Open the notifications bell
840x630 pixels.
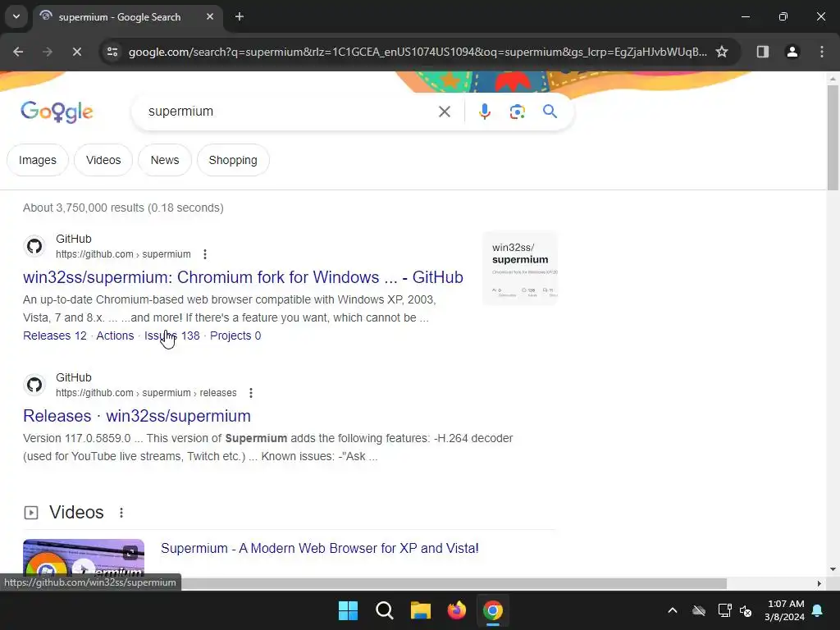tap(818, 610)
